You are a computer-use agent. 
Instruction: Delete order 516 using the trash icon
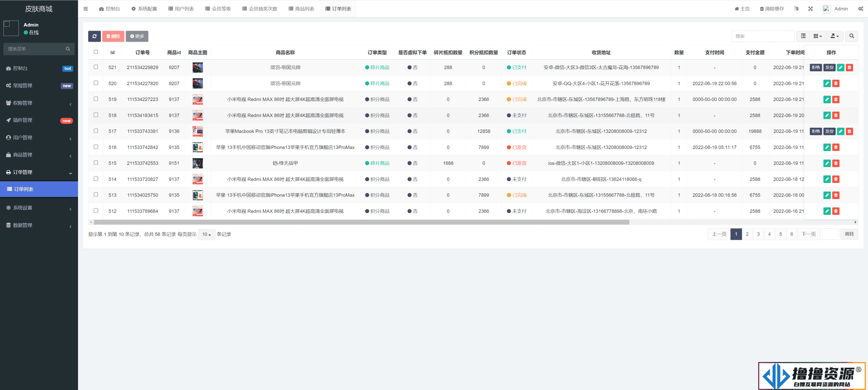[836, 147]
